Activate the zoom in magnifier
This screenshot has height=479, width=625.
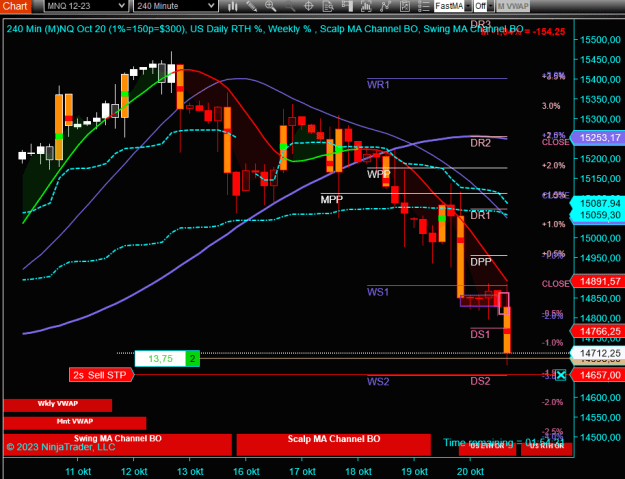point(271,6)
